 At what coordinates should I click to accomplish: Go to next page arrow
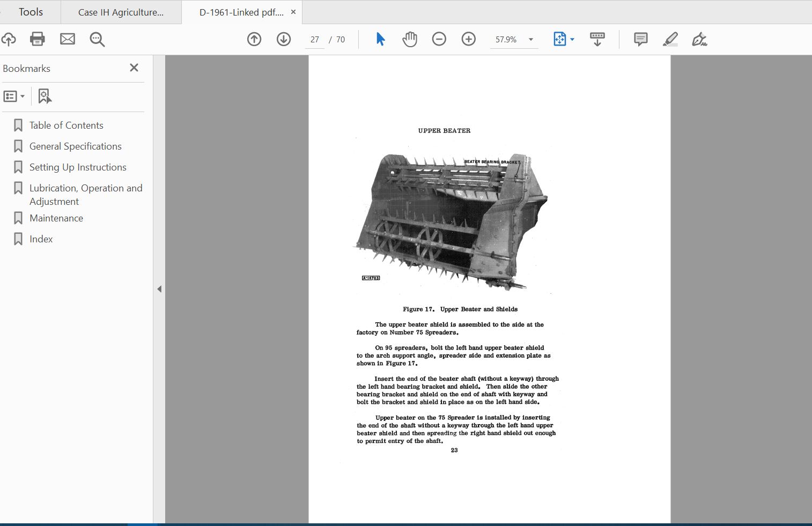click(284, 39)
